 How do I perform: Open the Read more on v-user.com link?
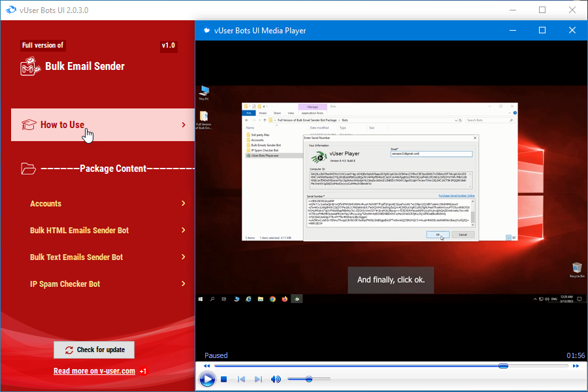94,371
